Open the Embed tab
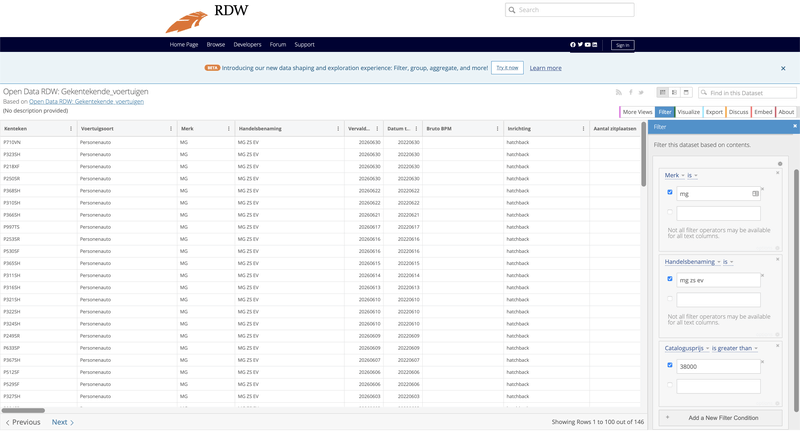The width and height of the screenshot is (800, 432). (763, 112)
